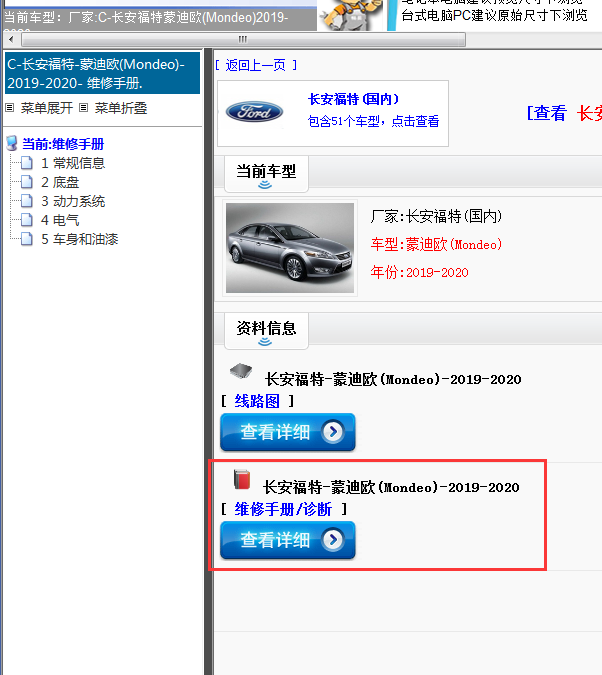Collapse the 资料信息 section header
The height and width of the screenshot is (675, 602).
pos(266,331)
